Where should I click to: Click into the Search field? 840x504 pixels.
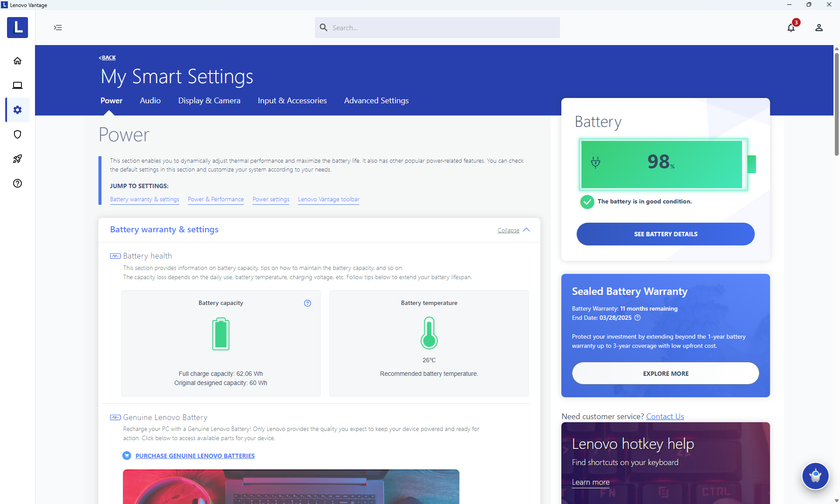437,28
